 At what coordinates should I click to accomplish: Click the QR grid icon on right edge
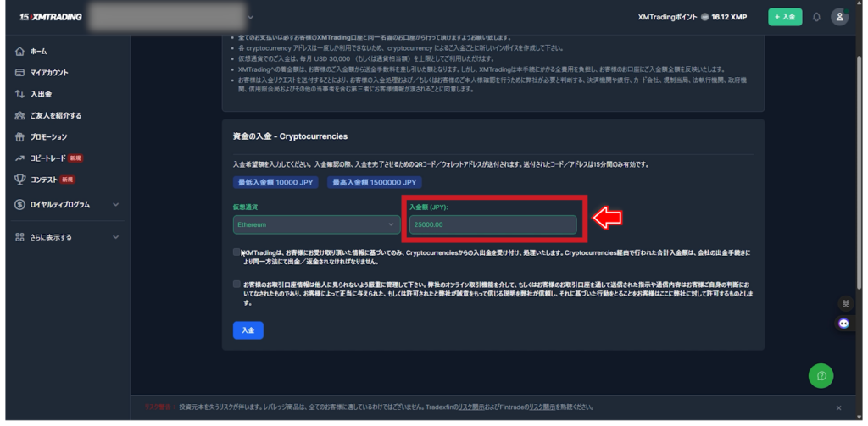pos(844,303)
